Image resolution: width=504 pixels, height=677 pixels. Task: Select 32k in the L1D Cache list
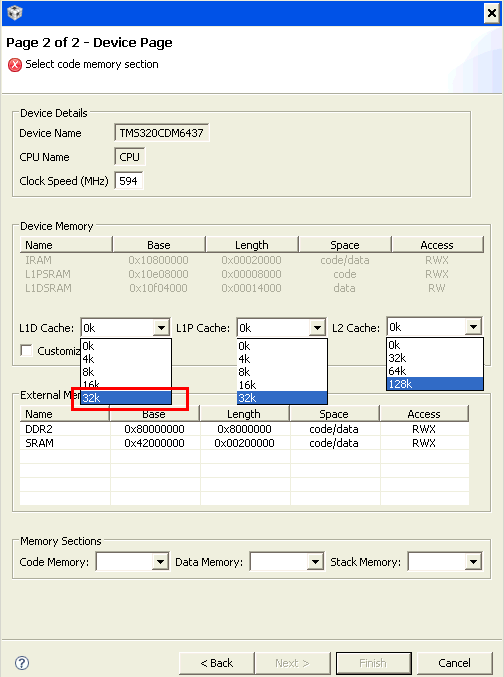coord(126,398)
